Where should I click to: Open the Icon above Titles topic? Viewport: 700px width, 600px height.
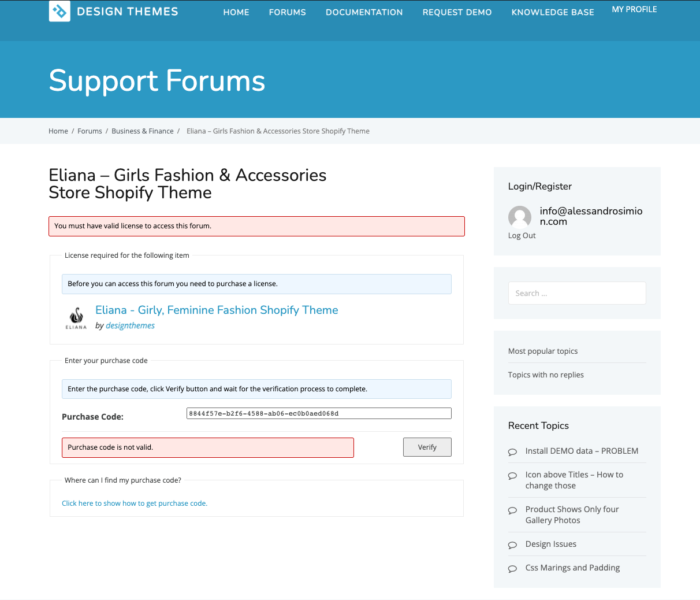click(x=574, y=480)
